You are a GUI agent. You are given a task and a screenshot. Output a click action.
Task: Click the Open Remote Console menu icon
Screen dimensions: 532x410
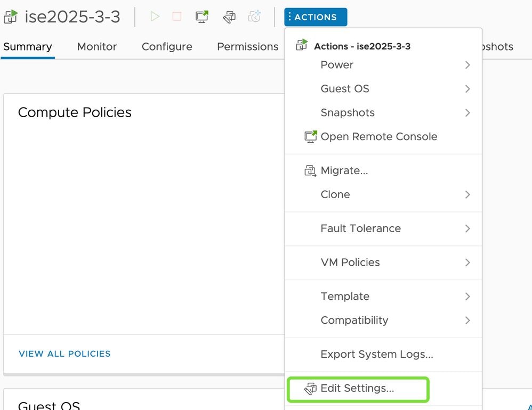tap(310, 137)
